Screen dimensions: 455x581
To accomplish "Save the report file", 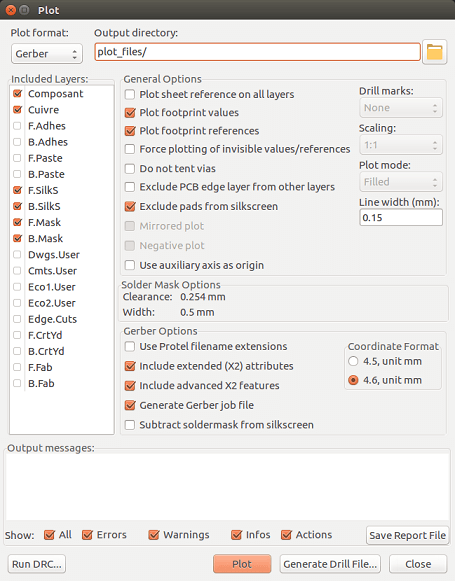I will tap(407, 535).
